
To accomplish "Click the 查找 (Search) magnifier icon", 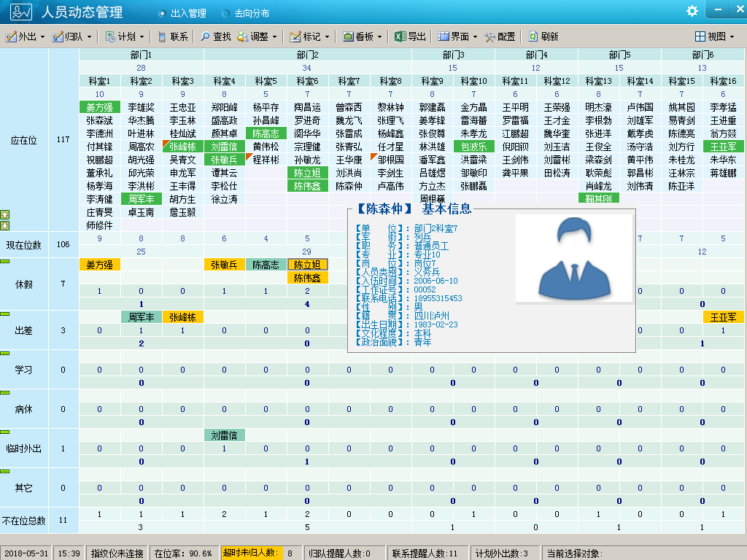I will click(205, 36).
